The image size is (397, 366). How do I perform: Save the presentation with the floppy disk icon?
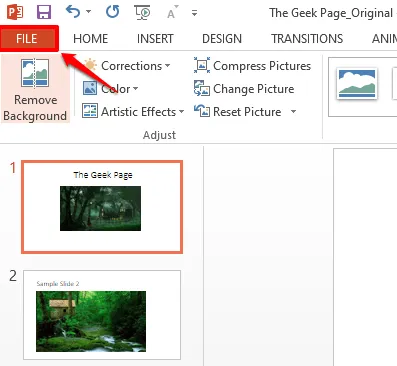[44, 12]
